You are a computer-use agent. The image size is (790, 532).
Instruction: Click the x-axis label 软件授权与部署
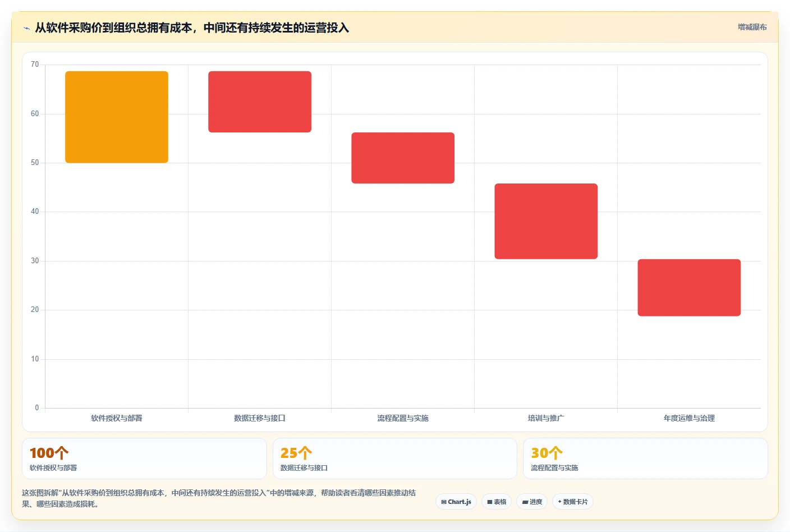pos(117,418)
